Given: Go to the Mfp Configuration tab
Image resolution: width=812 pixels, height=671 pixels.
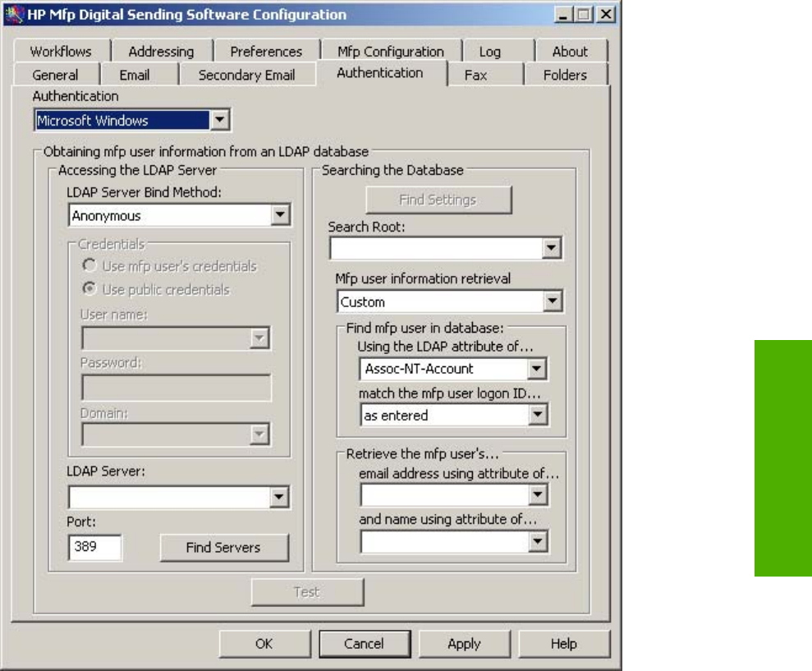Looking at the screenshot, I should click(391, 51).
